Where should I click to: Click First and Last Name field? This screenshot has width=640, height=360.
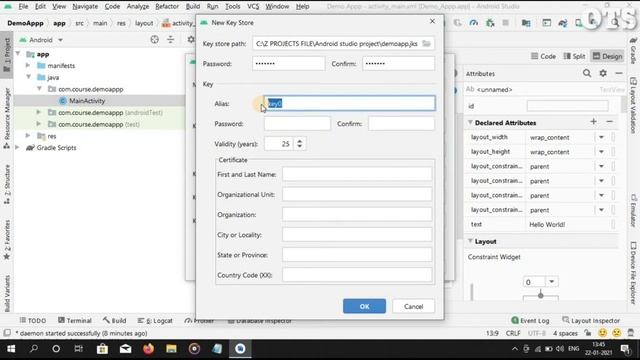357,174
